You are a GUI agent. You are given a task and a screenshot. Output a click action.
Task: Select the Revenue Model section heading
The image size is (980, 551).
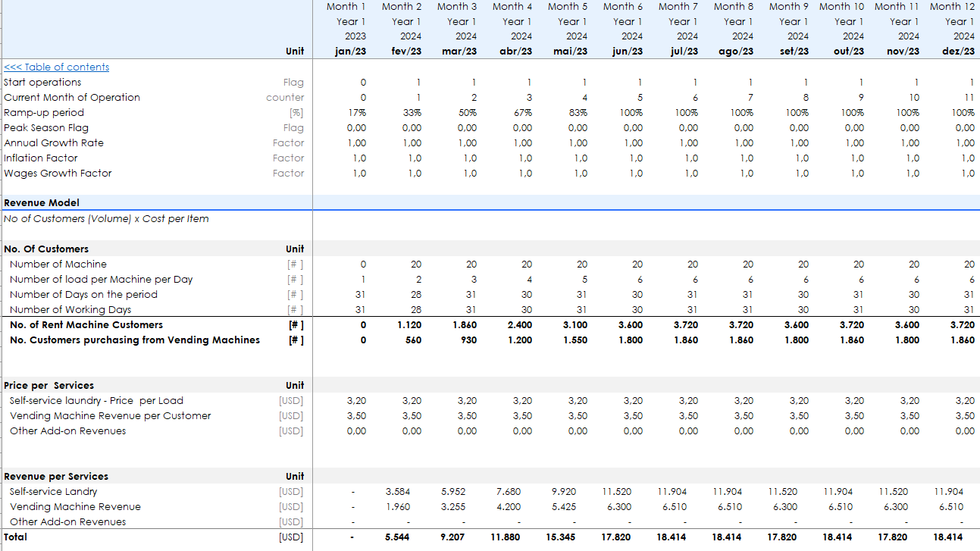coord(42,203)
